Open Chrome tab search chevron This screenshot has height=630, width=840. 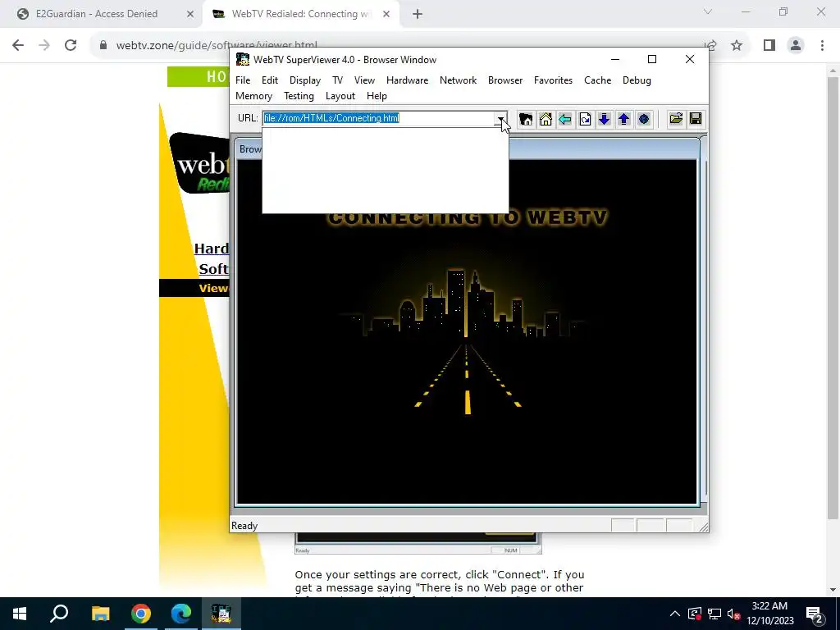[708, 11]
